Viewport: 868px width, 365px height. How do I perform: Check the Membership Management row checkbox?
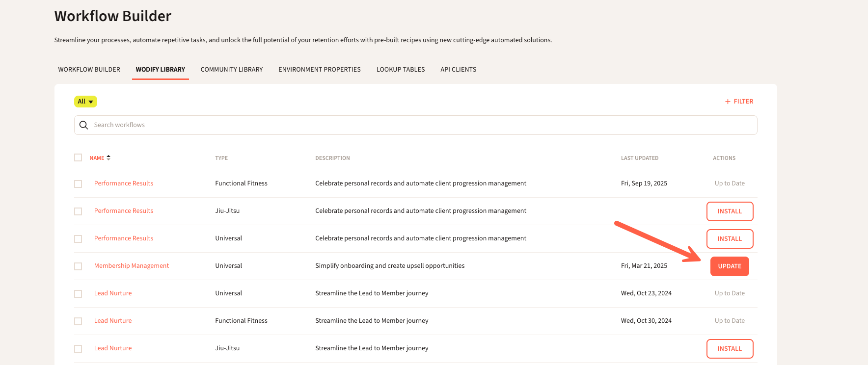coord(78,266)
